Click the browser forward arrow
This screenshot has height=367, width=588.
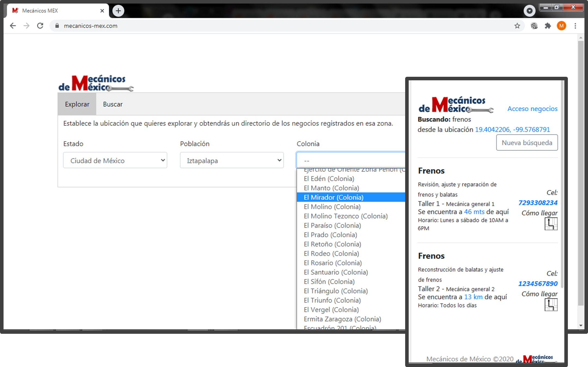tap(26, 26)
